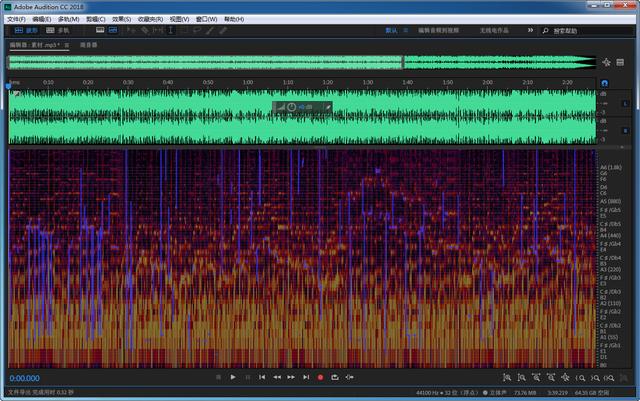This screenshot has height=401, width=640.
Task: Toggle the left channel L button
Action: (625, 104)
